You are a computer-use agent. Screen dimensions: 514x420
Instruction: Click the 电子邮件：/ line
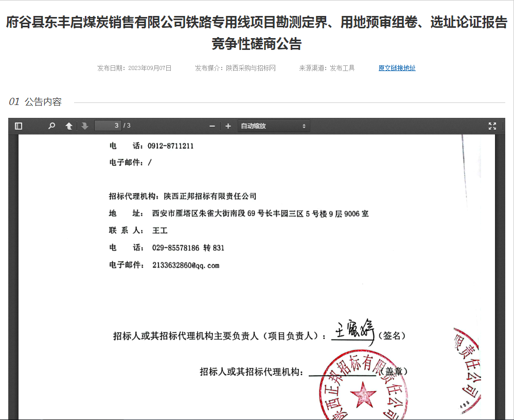131,162
